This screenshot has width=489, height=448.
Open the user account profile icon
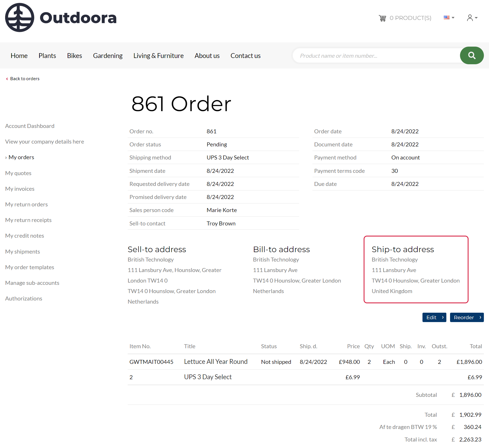click(470, 18)
